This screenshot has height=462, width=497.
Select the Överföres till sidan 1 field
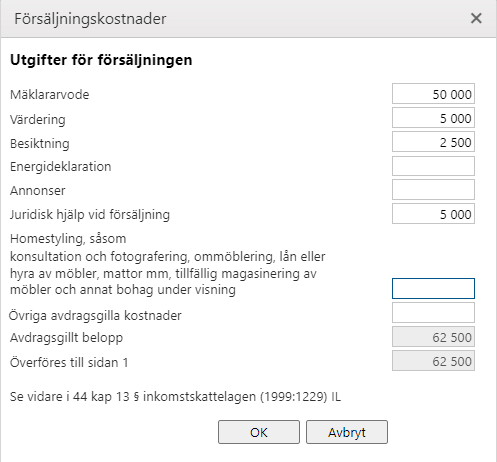tap(433, 361)
